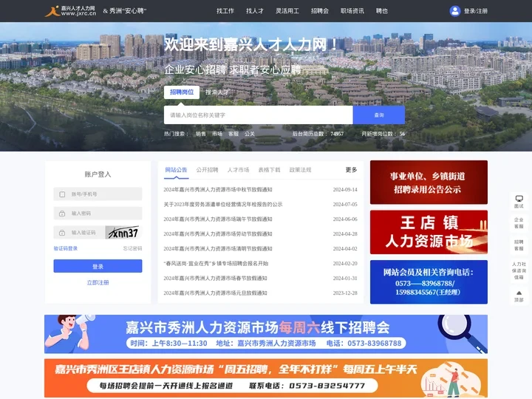Open the 春节放假通知 announcement
The width and height of the screenshot is (532, 399).
coord(216,279)
